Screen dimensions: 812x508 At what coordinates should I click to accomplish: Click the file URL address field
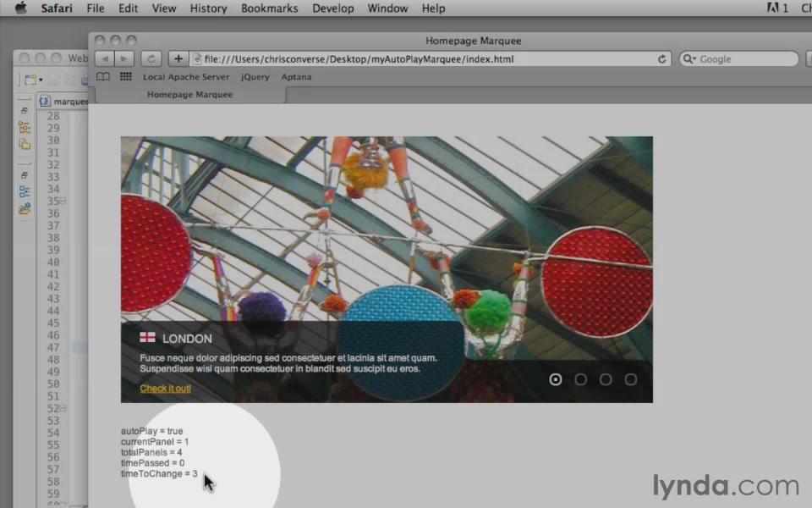[430, 58]
